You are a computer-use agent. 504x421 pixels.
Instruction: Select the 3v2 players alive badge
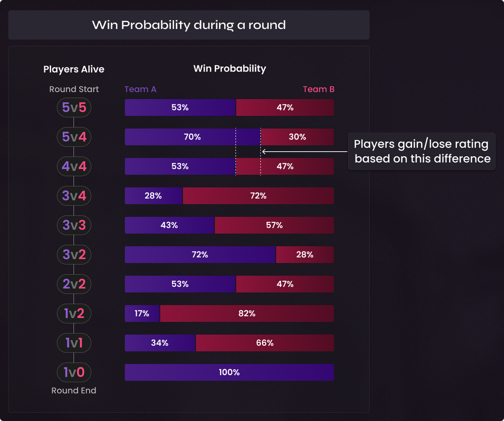click(74, 255)
